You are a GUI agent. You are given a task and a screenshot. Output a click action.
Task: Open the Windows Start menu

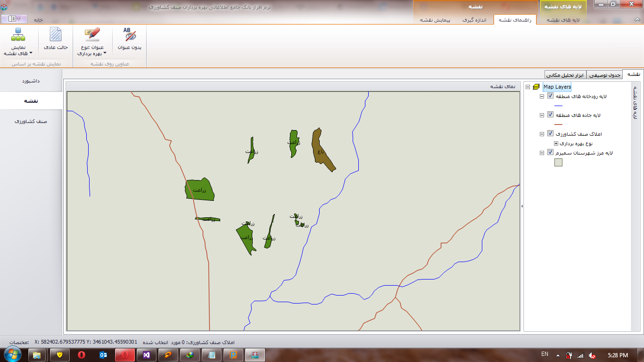point(12,354)
